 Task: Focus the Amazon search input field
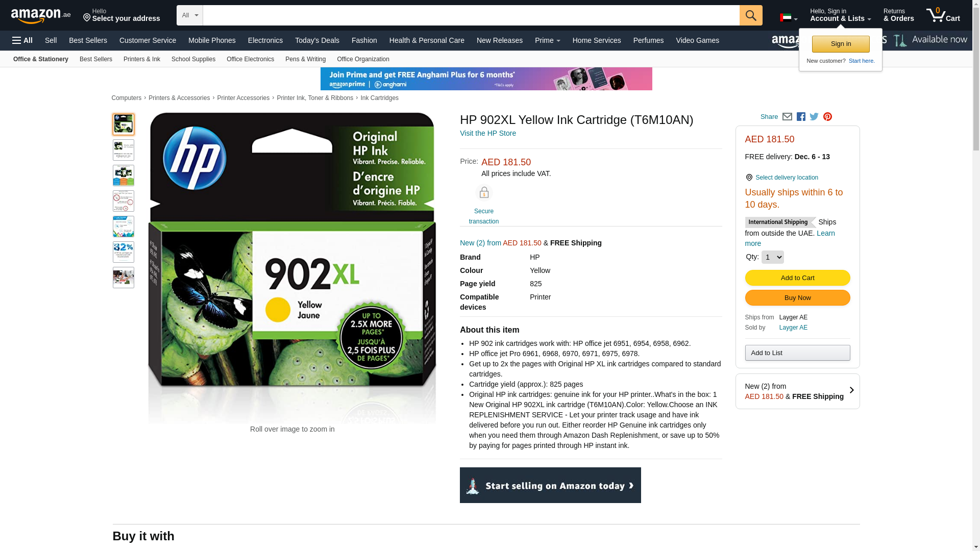(x=471, y=15)
